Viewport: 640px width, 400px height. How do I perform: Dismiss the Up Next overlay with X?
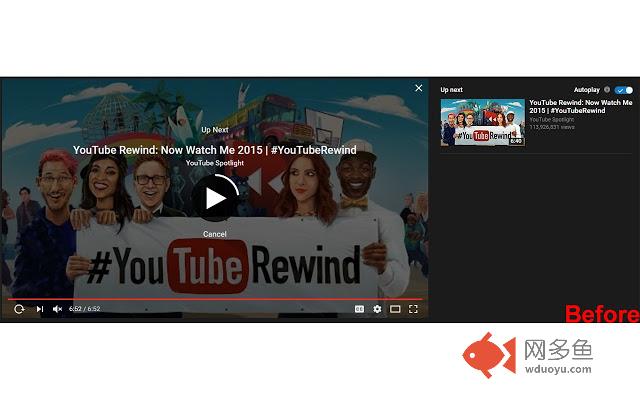pos(418,88)
